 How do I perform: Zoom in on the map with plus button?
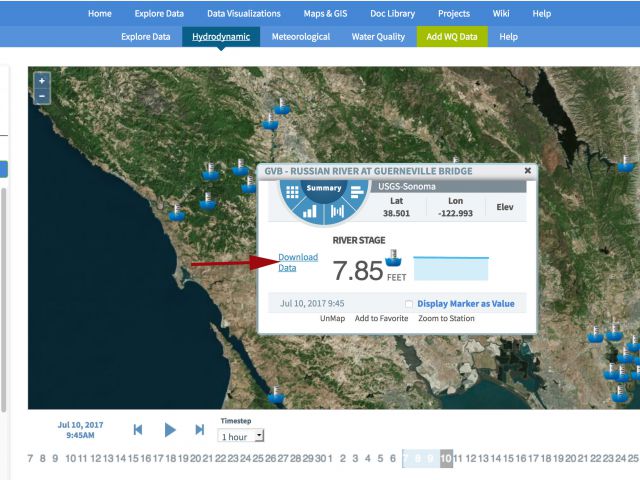coord(42,81)
